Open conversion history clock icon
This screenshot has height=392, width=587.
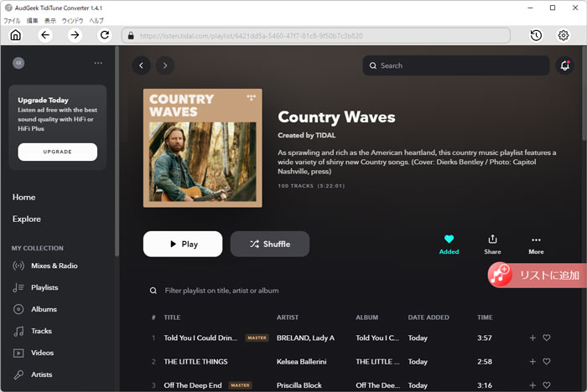pyautogui.click(x=536, y=35)
